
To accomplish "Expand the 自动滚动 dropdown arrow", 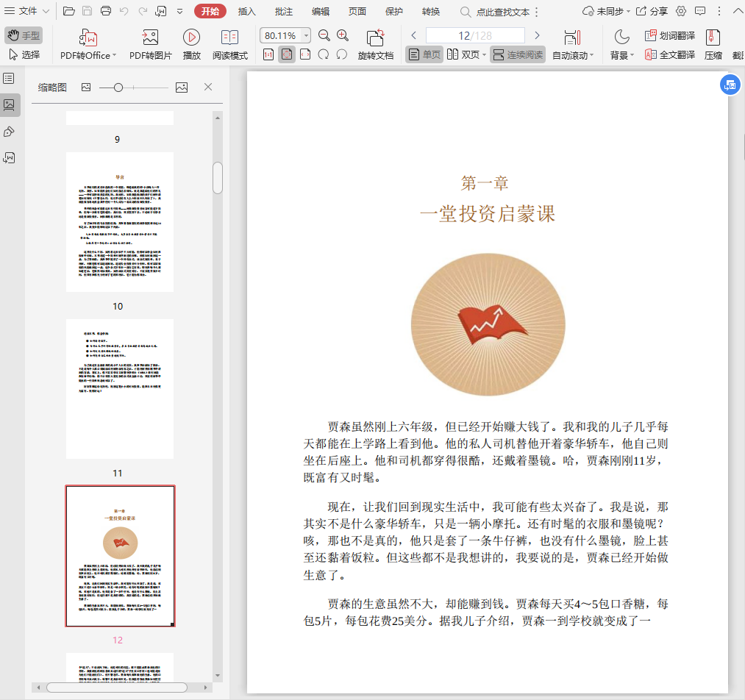I will [592, 56].
